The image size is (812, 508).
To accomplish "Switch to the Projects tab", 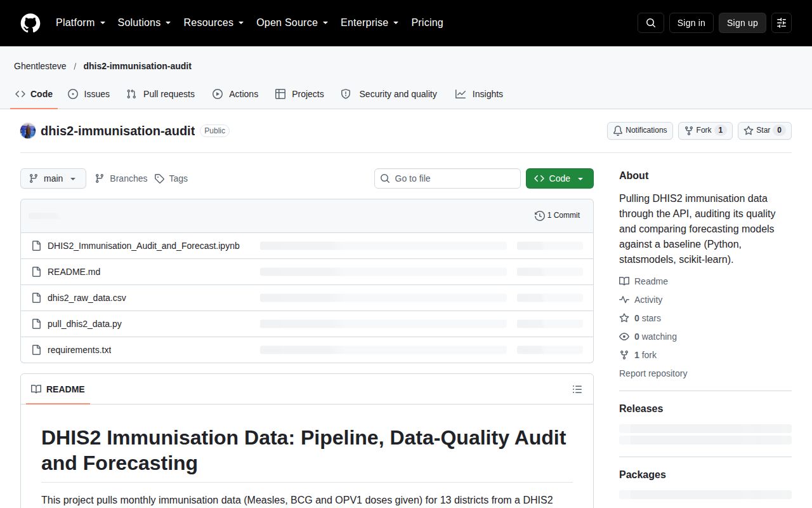I will coord(299,94).
